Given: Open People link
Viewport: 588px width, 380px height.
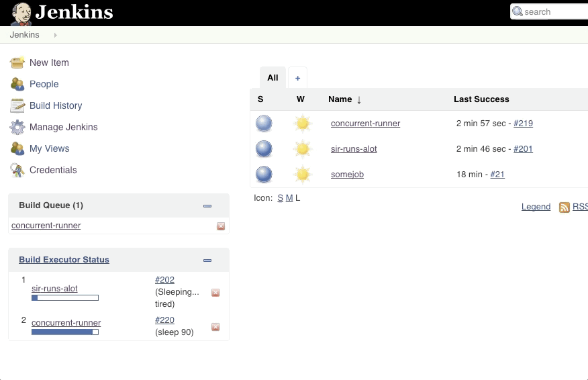Looking at the screenshot, I should [x=44, y=84].
